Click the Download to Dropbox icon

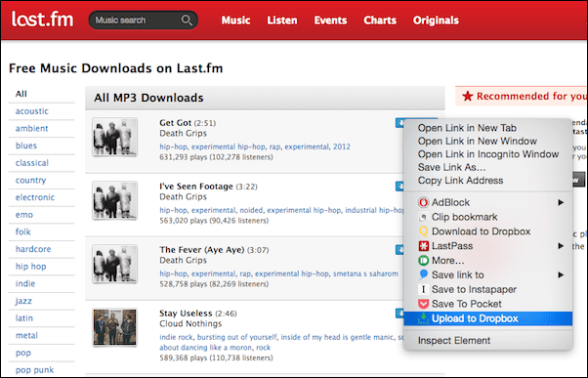[423, 231]
